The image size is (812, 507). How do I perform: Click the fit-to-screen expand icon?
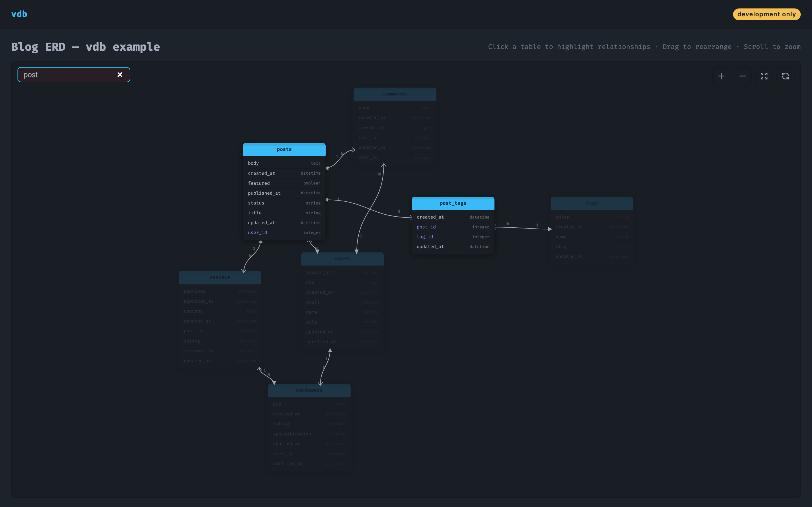764,76
